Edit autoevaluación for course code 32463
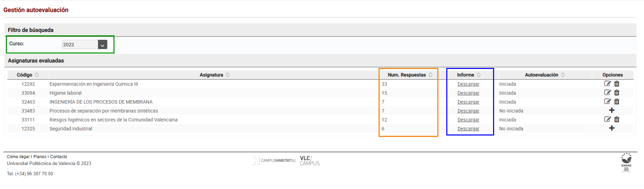 tap(607, 102)
